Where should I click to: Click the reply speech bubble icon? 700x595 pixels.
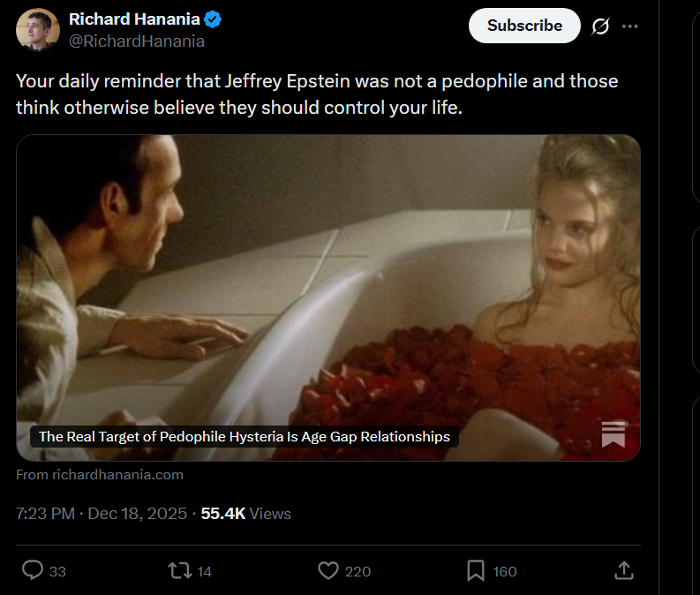(32, 571)
